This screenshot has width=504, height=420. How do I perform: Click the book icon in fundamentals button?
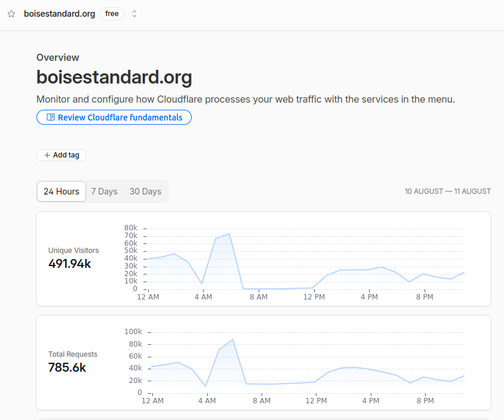(x=51, y=117)
